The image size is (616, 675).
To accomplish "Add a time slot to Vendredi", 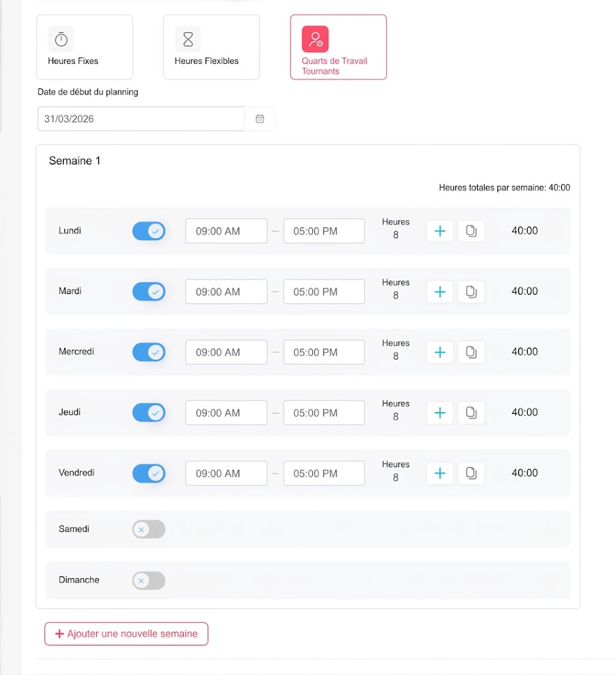I will point(439,473).
